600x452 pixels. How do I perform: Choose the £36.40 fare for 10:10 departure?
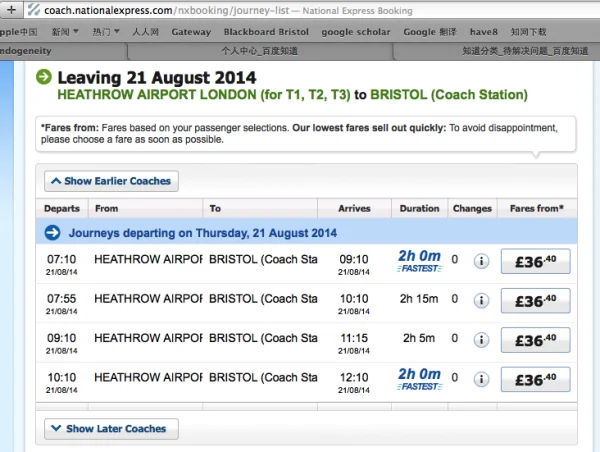coord(535,379)
